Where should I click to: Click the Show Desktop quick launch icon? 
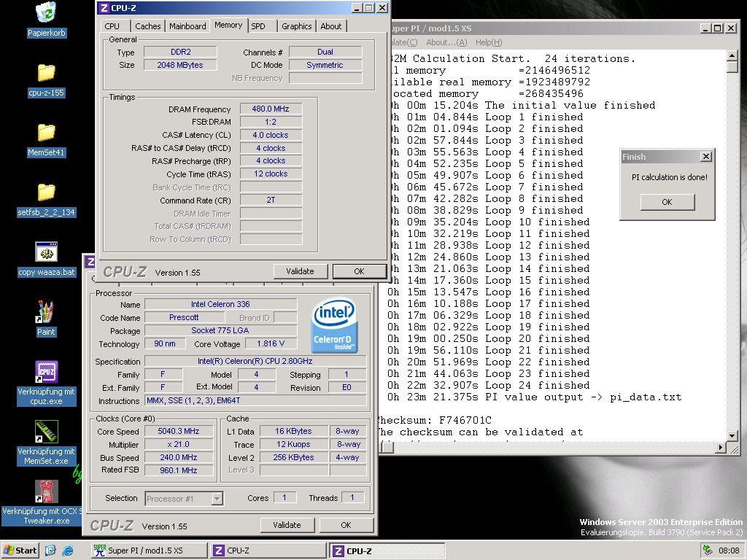[x=50, y=551]
